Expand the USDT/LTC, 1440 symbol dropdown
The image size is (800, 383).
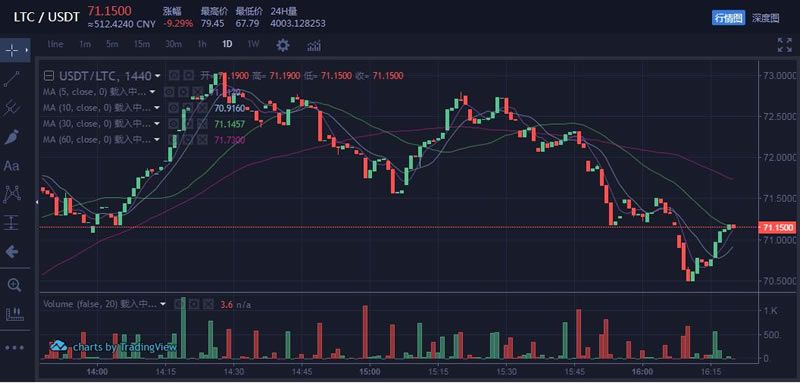158,76
